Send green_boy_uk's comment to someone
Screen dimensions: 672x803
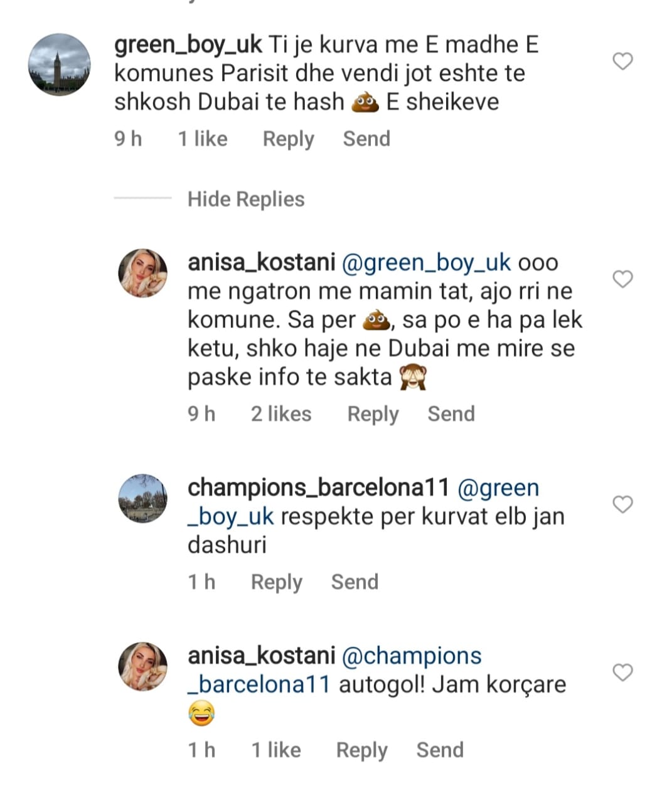[x=366, y=139]
